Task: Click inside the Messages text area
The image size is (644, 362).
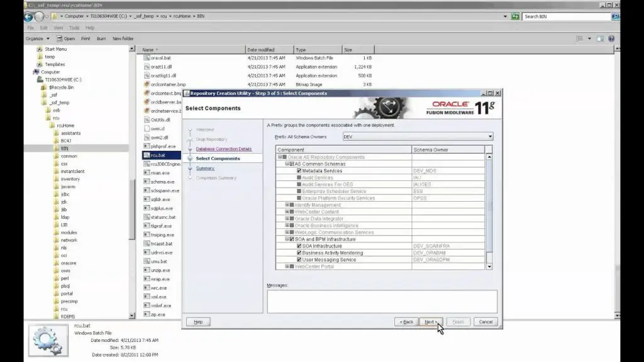Action: [382, 302]
